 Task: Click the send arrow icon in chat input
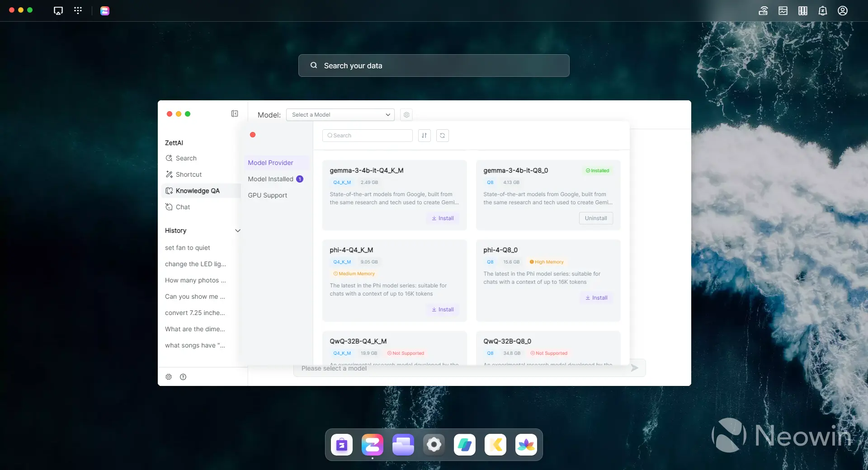pos(635,368)
